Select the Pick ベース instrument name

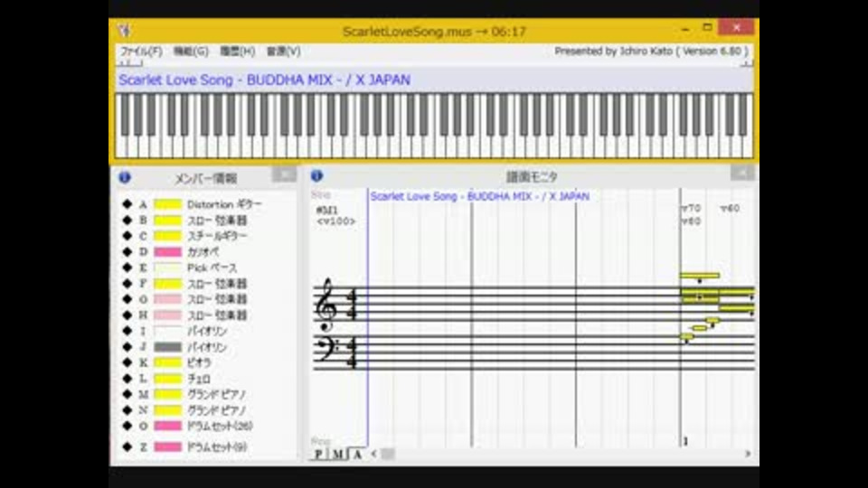point(212,267)
